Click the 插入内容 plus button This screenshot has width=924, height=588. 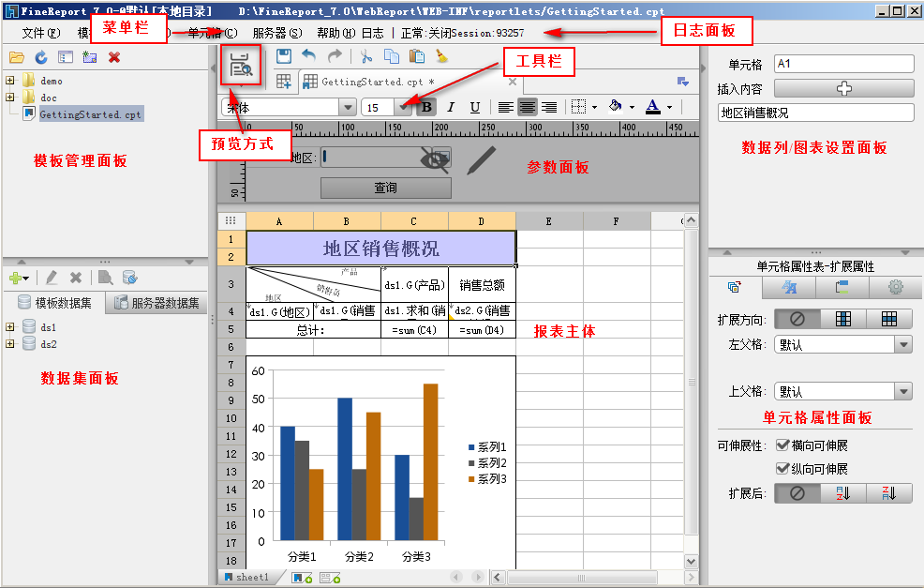coord(843,88)
